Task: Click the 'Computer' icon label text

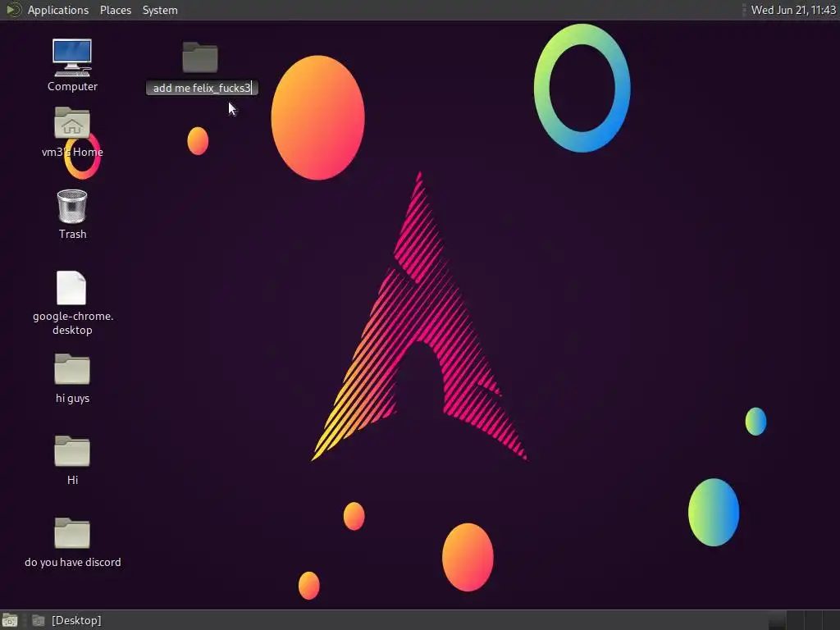Action: click(x=72, y=86)
